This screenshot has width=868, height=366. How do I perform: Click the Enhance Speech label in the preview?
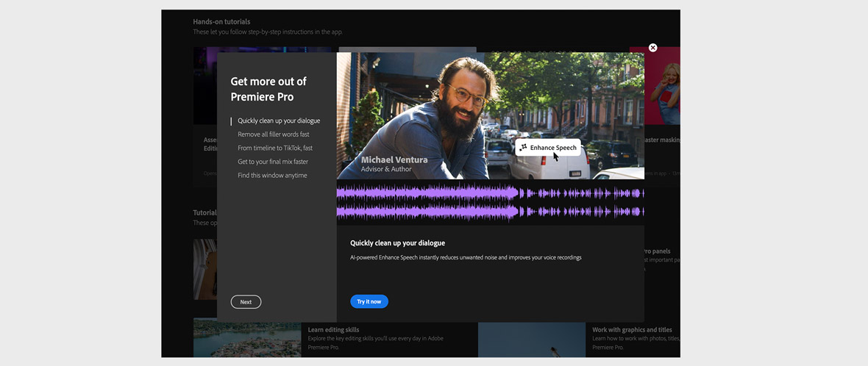click(553, 148)
